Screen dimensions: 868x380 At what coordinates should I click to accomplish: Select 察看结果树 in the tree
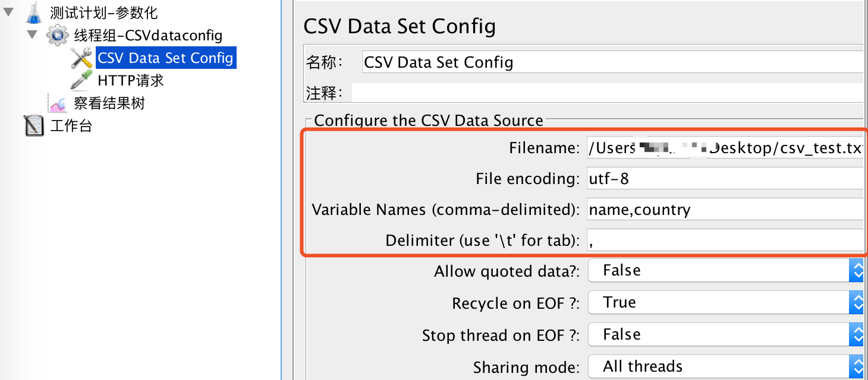pyautogui.click(x=109, y=103)
